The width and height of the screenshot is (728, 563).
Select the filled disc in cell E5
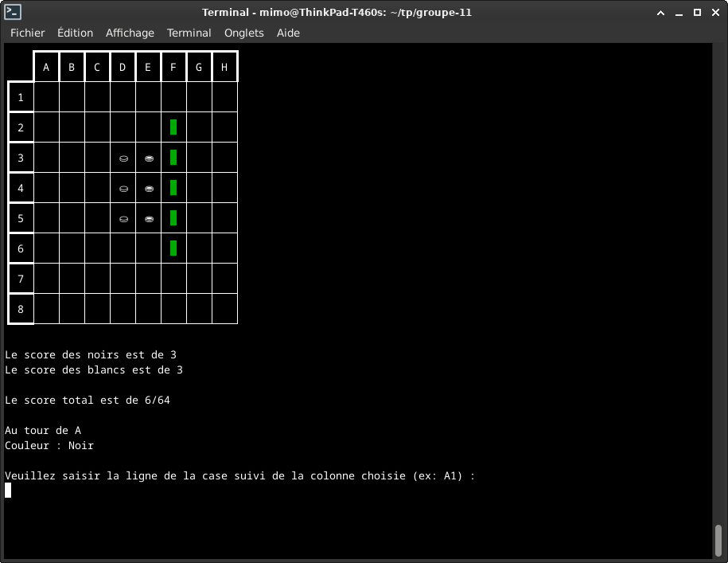[x=149, y=219]
